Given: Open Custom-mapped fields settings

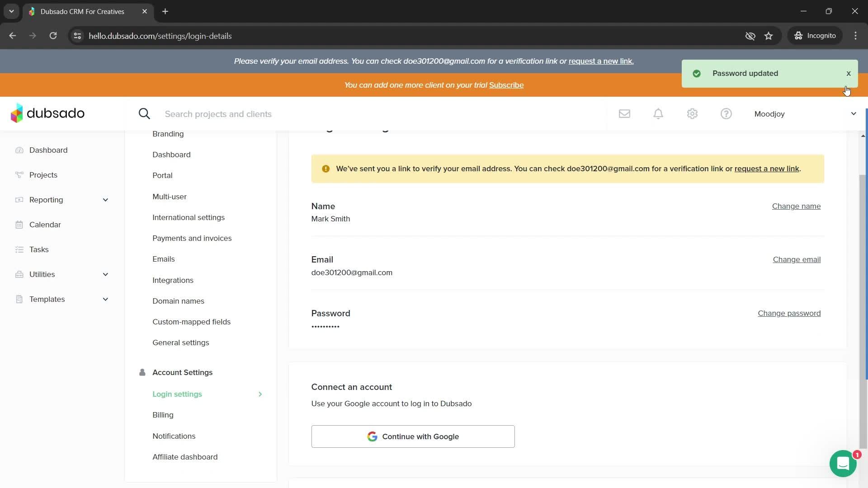Looking at the screenshot, I should pyautogui.click(x=191, y=322).
